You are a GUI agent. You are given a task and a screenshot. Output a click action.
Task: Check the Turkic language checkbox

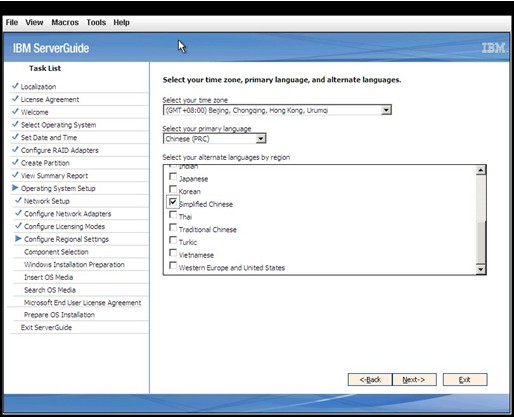coord(173,240)
